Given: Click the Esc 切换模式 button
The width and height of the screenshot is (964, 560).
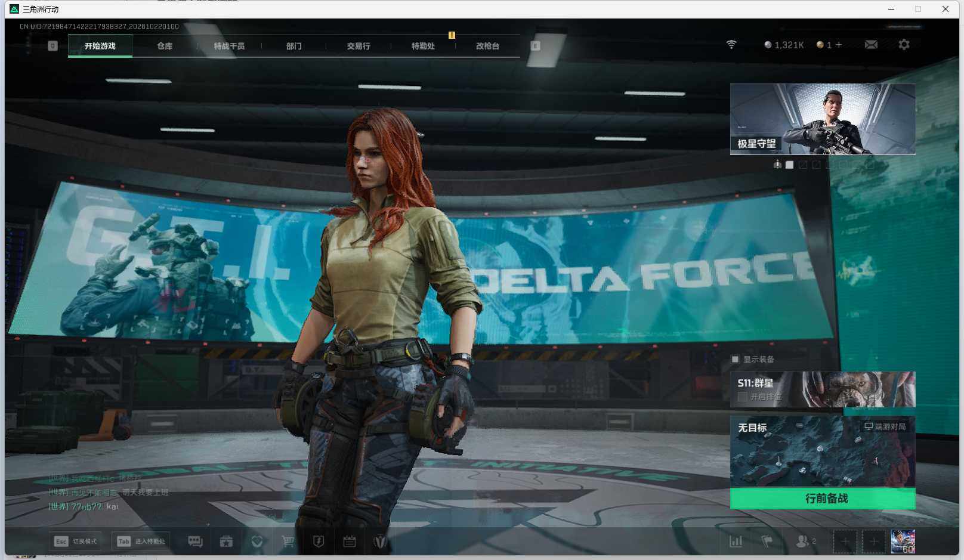Looking at the screenshot, I should click(x=75, y=542).
